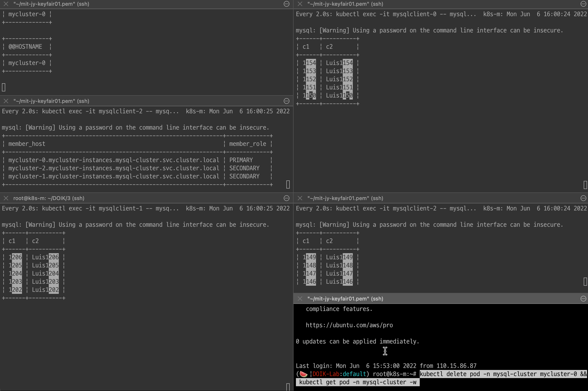Open the pane menu of the black kubectl delete terminal
This screenshot has width=588, height=391.
583,299
